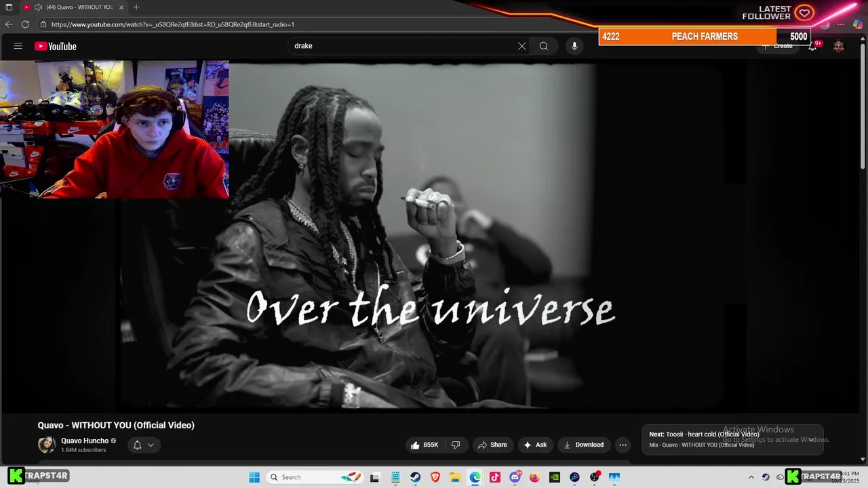Open the YouTube hamburger guide menu

[x=18, y=46]
